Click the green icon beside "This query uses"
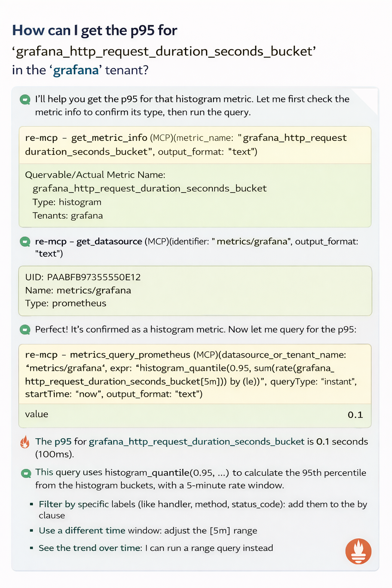This screenshot has width=392, height=588. click(x=26, y=474)
